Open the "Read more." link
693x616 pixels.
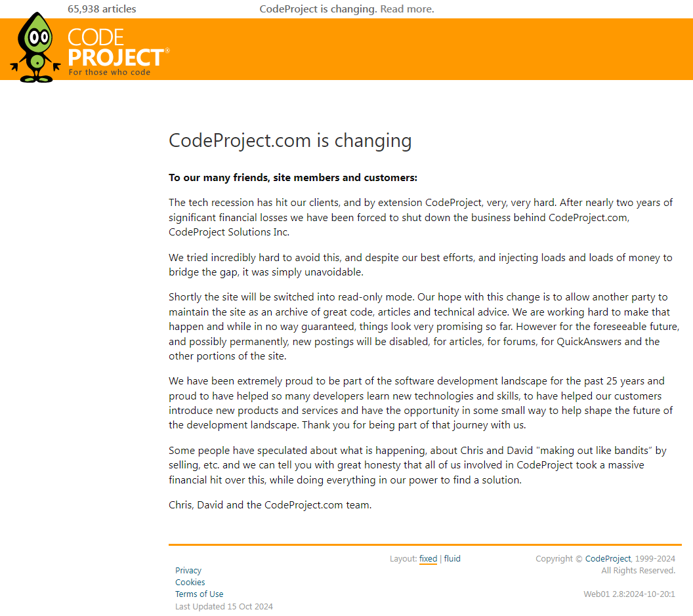click(407, 9)
